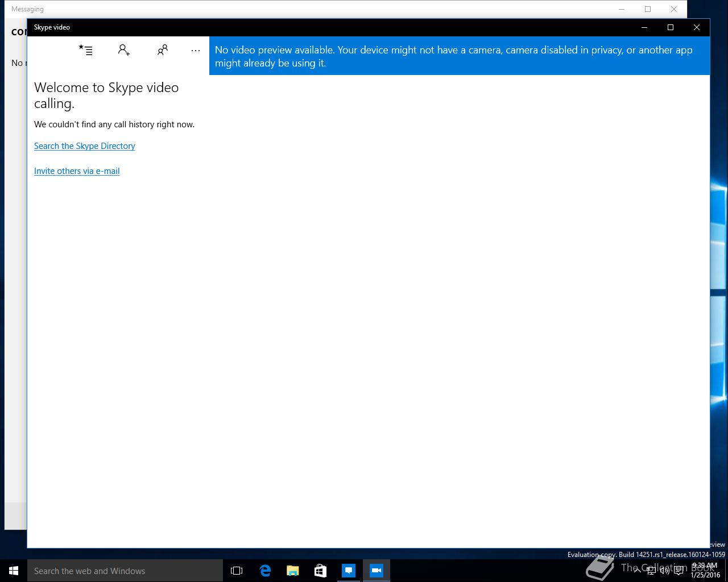This screenshot has width=728, height=582.
Task: Open the Action Center notifications icon
Action: click(679, 571)
